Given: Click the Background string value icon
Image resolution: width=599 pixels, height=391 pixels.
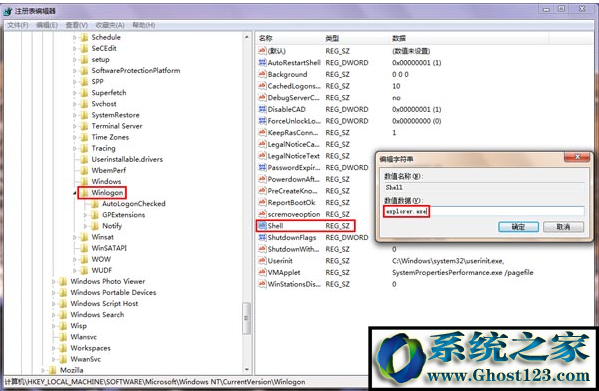Looking at the screenshot, I should [x=262, y=74].
